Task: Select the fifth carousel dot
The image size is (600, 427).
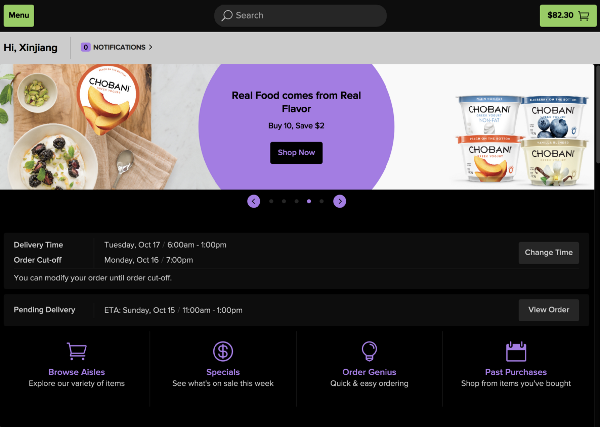Action: point(321,201)
